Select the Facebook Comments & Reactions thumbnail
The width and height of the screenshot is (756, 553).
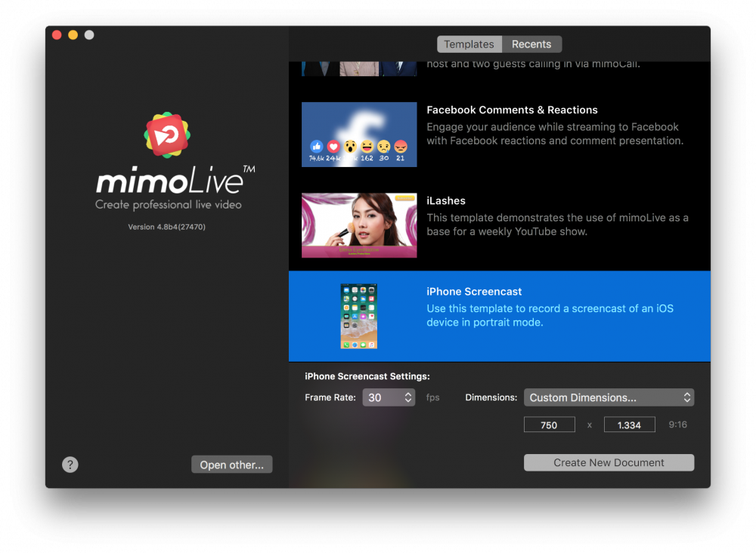359,134
